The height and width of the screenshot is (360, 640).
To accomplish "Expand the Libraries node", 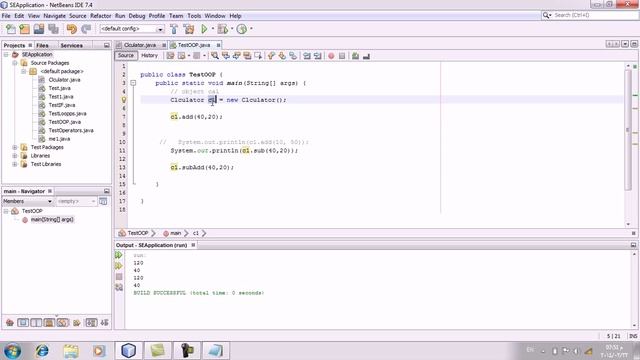I will tap(15, 156).
